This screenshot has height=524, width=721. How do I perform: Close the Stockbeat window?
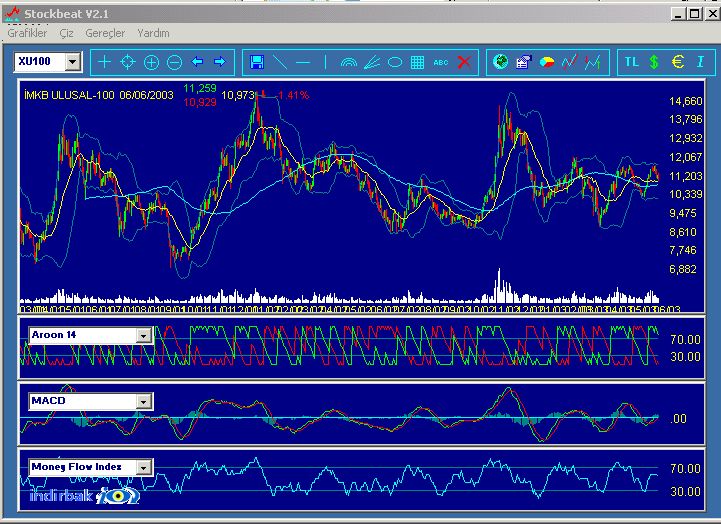click(712, 14)
